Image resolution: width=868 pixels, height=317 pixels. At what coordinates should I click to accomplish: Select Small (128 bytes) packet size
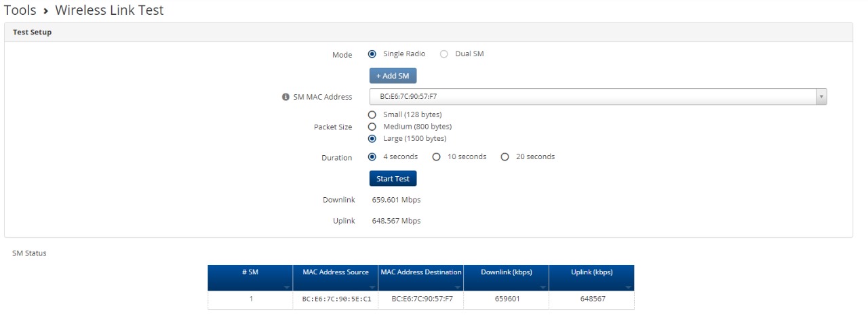click(x=372, y=114)
